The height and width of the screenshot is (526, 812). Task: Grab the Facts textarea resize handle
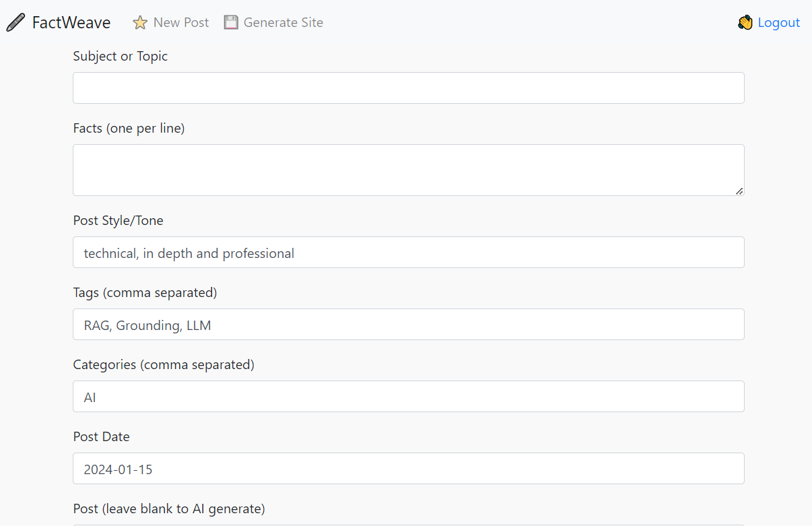[739, 191]
